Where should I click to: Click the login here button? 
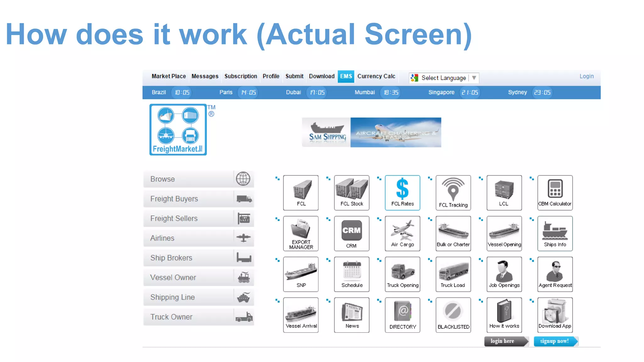(x=506, y=341)
